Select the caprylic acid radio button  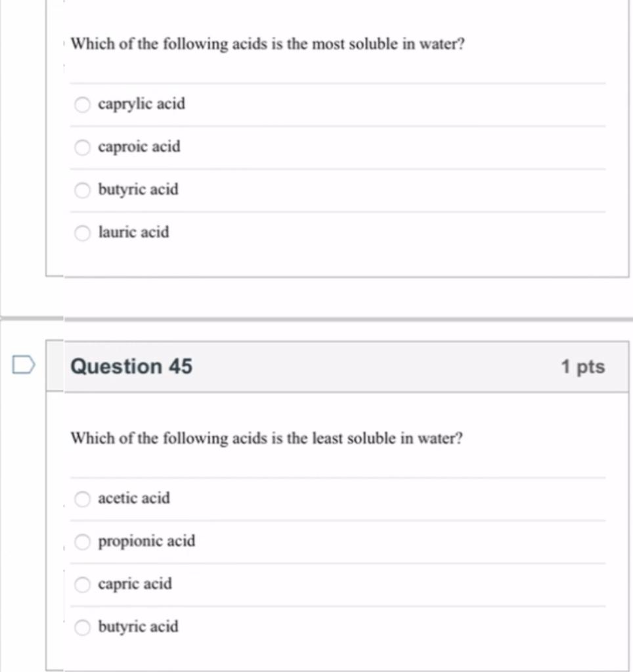pos(82,104)
